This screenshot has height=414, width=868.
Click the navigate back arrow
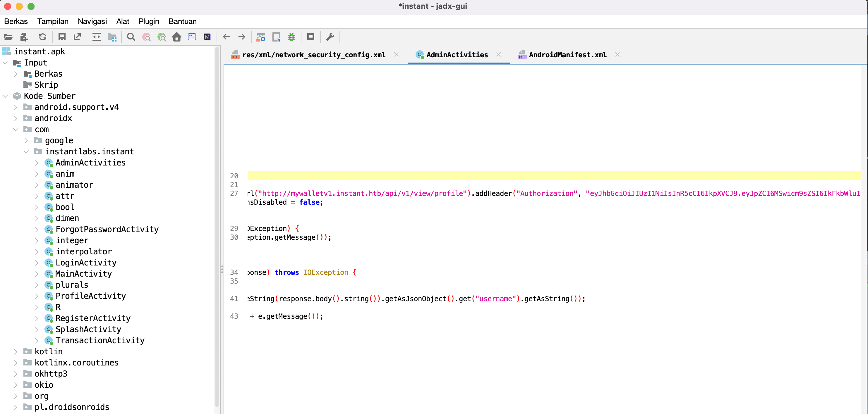(227, 37)
